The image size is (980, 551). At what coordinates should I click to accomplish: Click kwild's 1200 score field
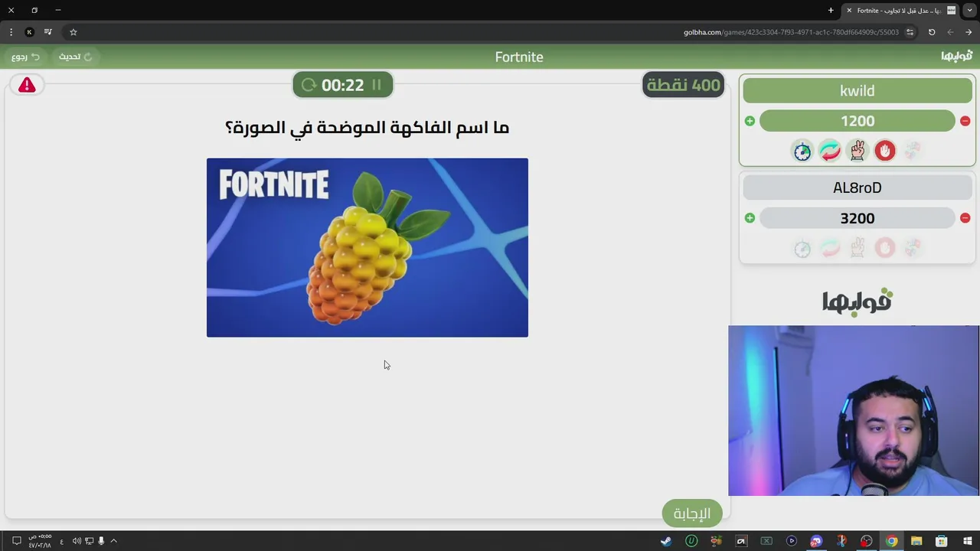click(x=857, y=121)
